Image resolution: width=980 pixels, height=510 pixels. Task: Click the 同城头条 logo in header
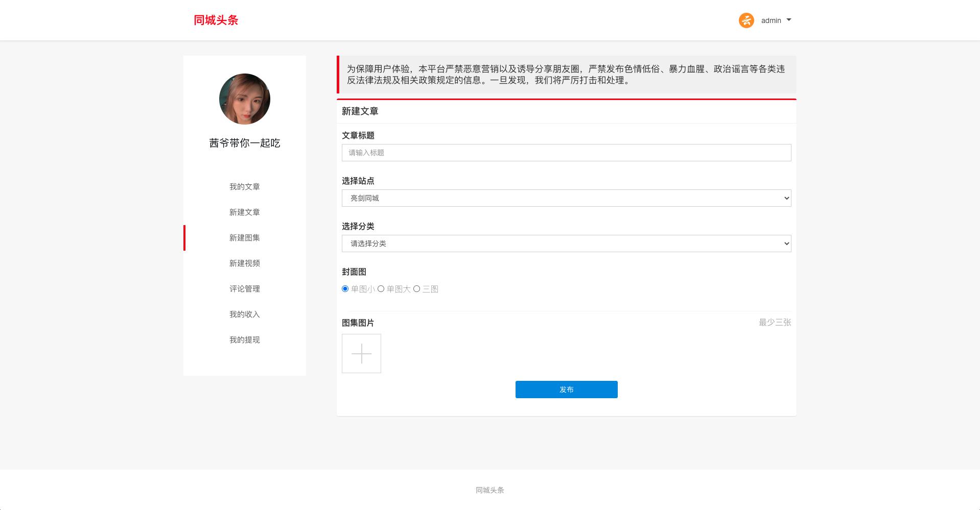tap(216, 20)
